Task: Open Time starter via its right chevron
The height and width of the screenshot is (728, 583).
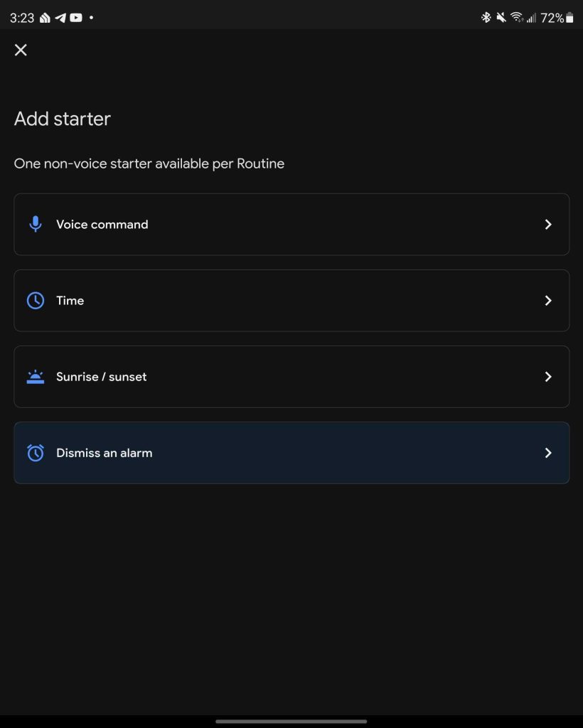Action: click(x=548, y=301)
